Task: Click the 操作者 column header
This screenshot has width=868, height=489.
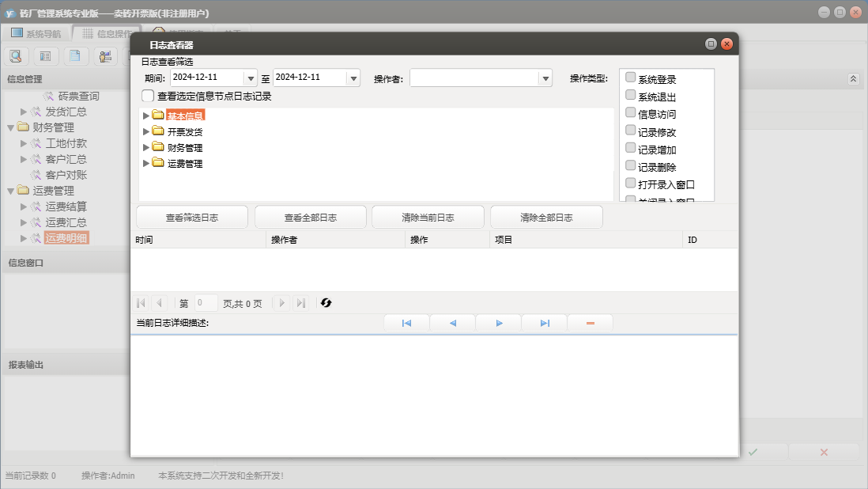Action: coord(335,240)
